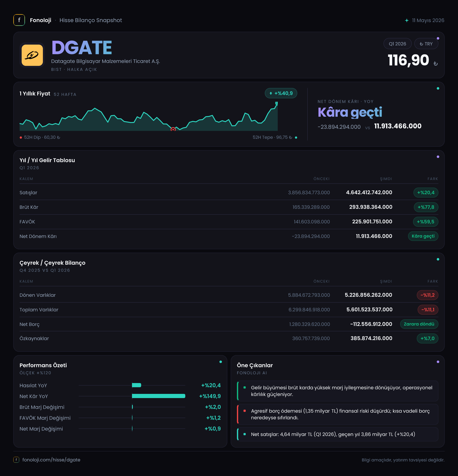Click the Performans Özeti heading
The image size is (458, 476).
click(x=43, y=365)
